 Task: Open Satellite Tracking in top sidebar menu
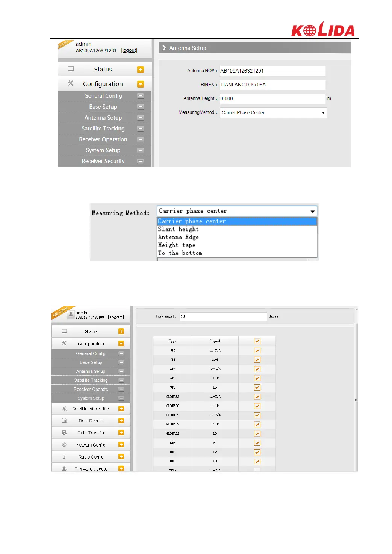coord(103,129)
